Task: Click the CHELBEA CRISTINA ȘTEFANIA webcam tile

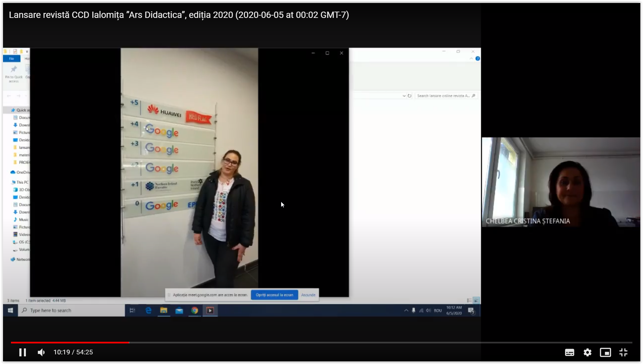Action: pos(561,182)
